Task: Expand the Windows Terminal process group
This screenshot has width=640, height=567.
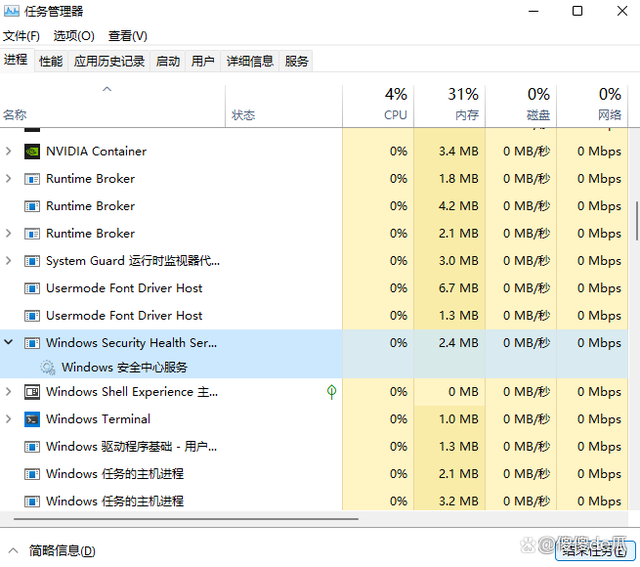Action: tap(8, 419)
